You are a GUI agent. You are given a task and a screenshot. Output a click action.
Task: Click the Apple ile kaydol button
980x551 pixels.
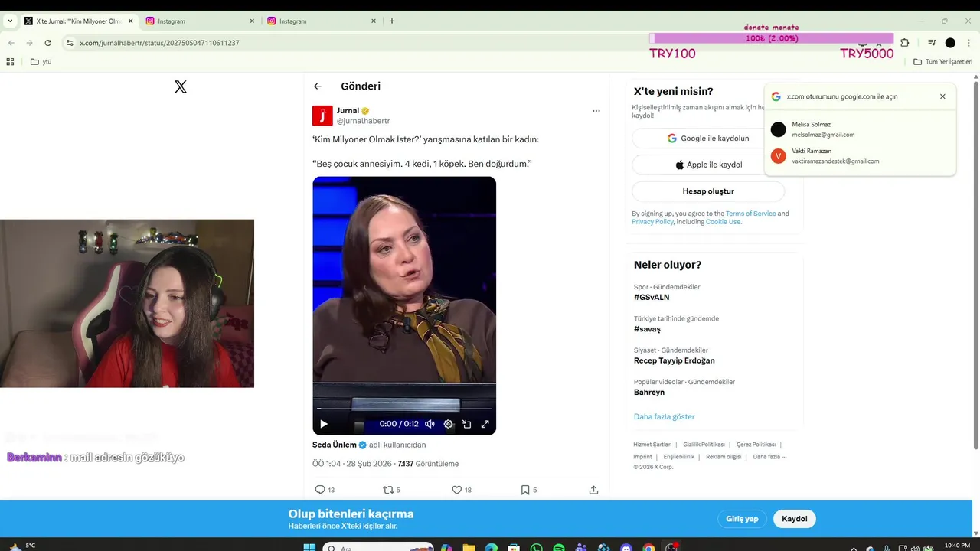[x=708, y=165]
